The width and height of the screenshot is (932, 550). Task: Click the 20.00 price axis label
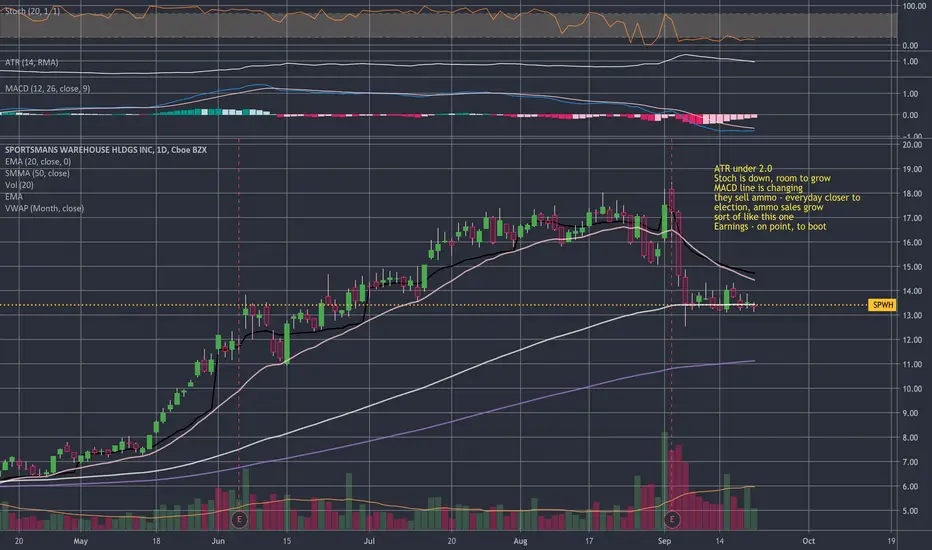912,144
